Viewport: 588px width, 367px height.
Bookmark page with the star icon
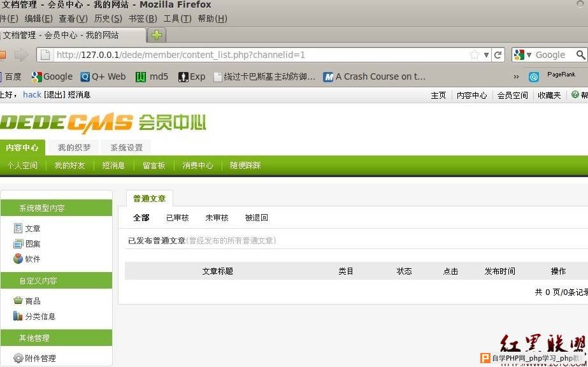point(475,55)
